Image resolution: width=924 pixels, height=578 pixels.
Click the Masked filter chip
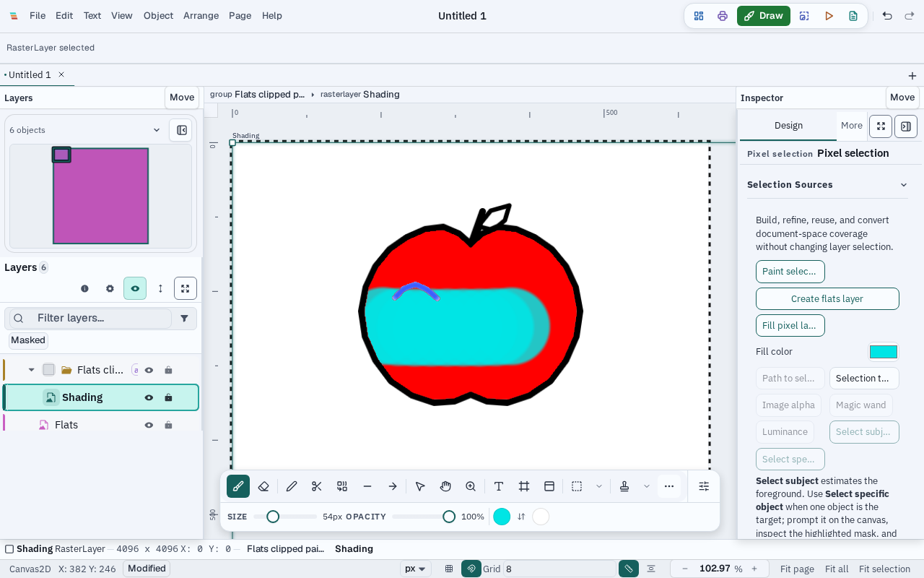28,340
